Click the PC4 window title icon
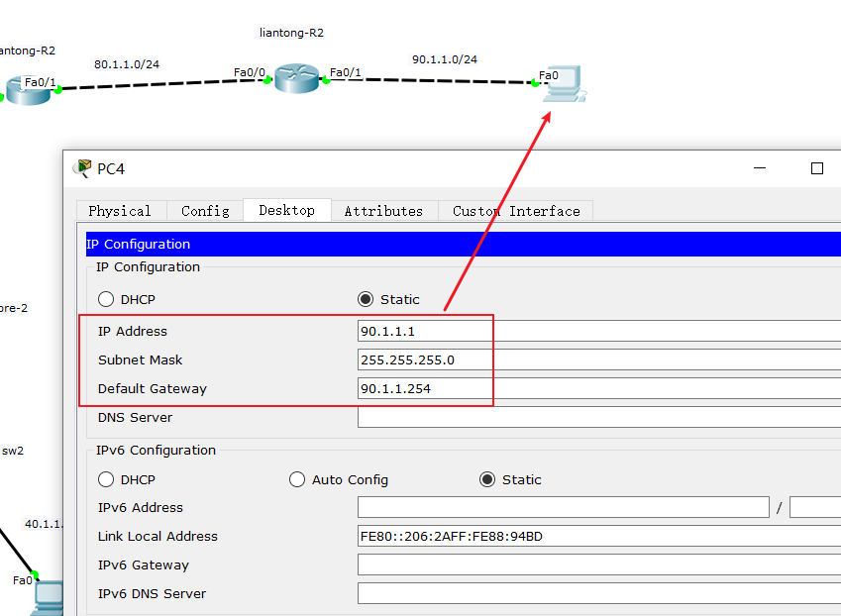Viewport: 841px width, 616px height. [x=82, y=168]
